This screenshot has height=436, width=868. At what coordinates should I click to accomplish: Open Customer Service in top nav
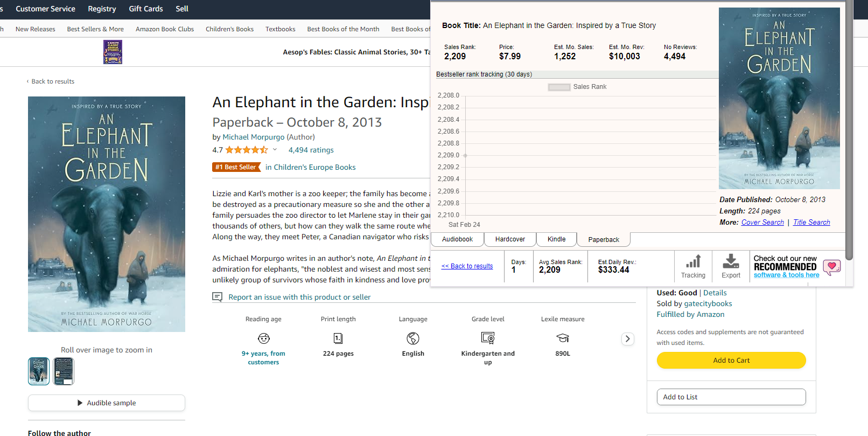pyautogui.click(x=45, y=9)
